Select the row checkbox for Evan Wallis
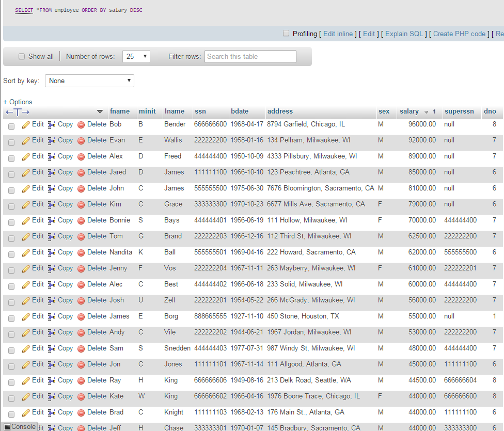This screenshot has height=431, width=504. 11,142
